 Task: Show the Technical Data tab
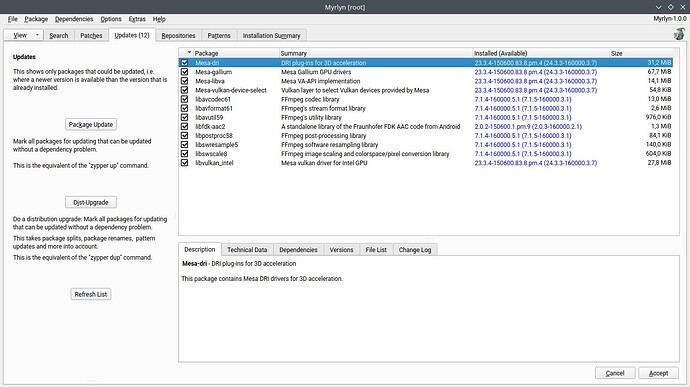247,250
